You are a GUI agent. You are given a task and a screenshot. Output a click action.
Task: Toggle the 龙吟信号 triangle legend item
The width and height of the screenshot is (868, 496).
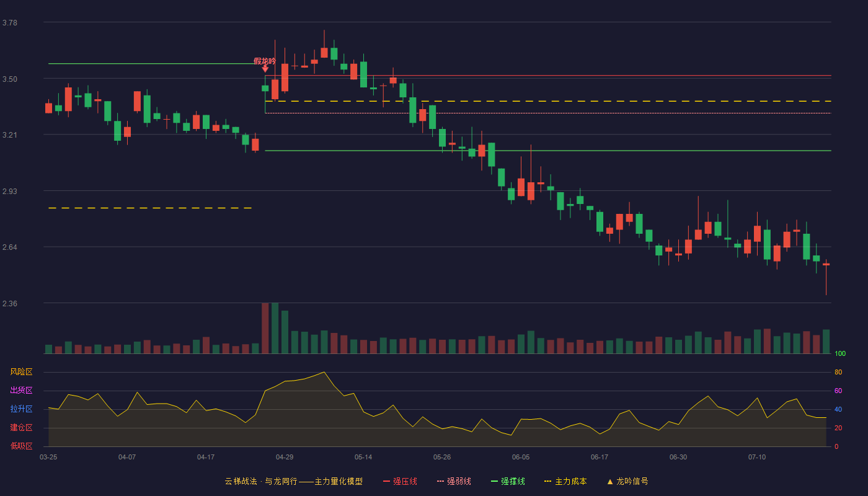tap(627, 481)
